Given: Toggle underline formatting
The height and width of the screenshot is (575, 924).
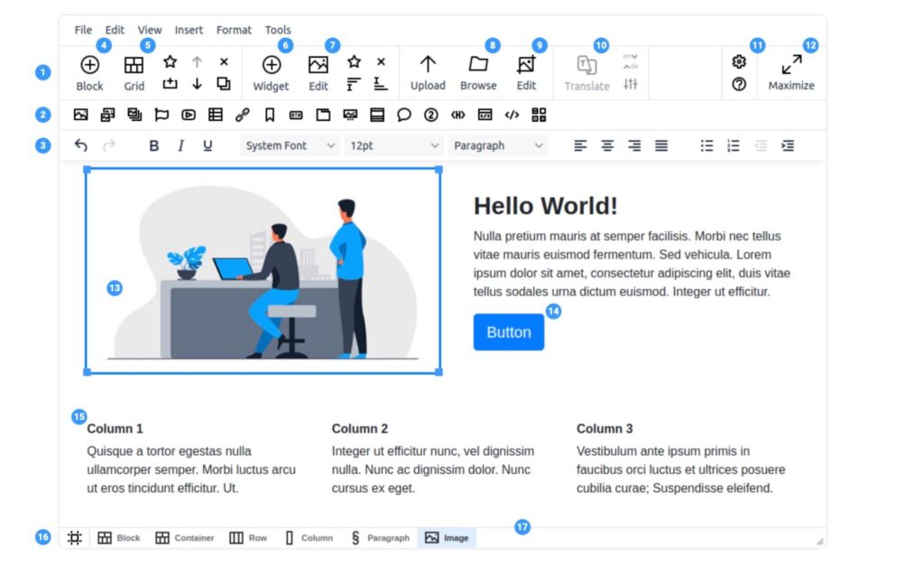Looking at the screenshot, I should [208, 144].
